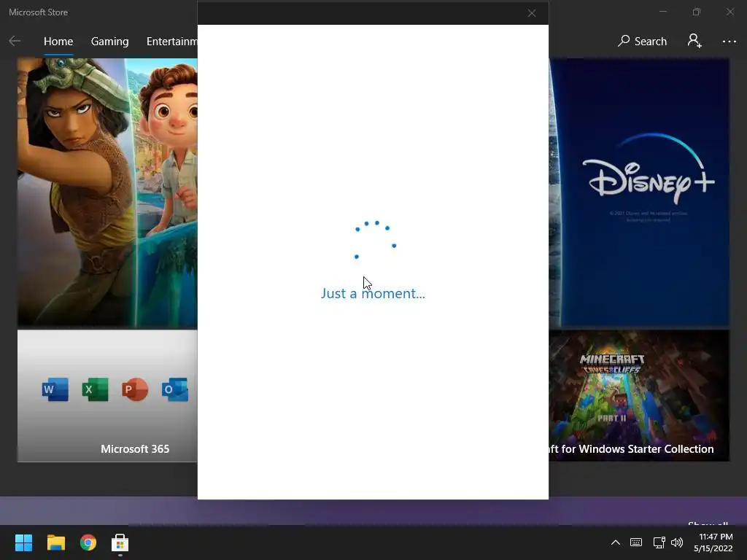The image size is (747, 560).
Task: Open the three-dot See more menu
Action: pyautogui.click(x=729, y=42)
